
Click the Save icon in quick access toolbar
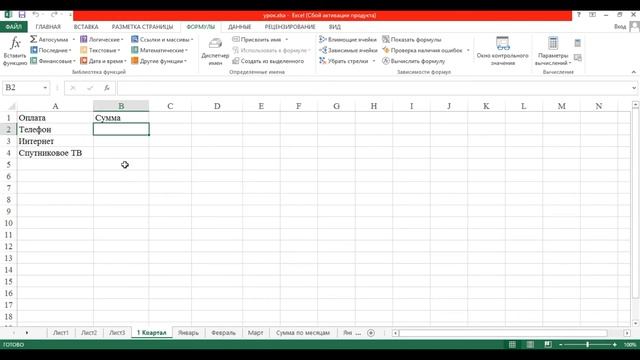pyautogui.click(x=22, y=15)
